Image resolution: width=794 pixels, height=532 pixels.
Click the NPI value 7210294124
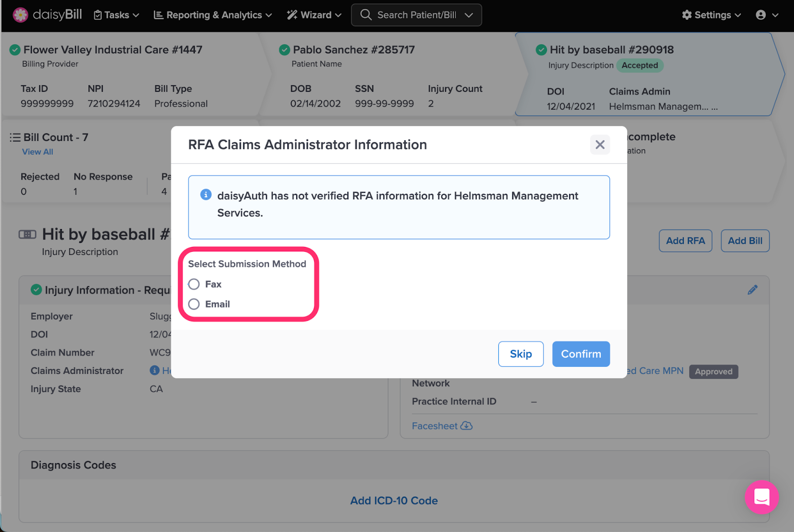[x=114, y=104]
